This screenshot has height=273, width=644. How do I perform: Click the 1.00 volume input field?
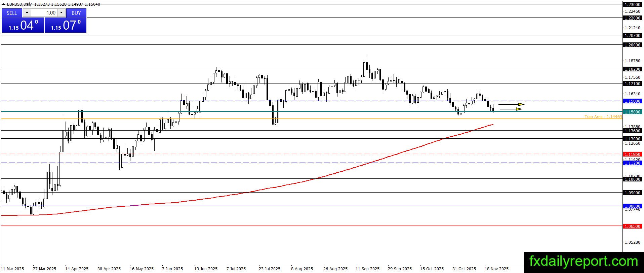pyautogui.click(x=44, y=13)
